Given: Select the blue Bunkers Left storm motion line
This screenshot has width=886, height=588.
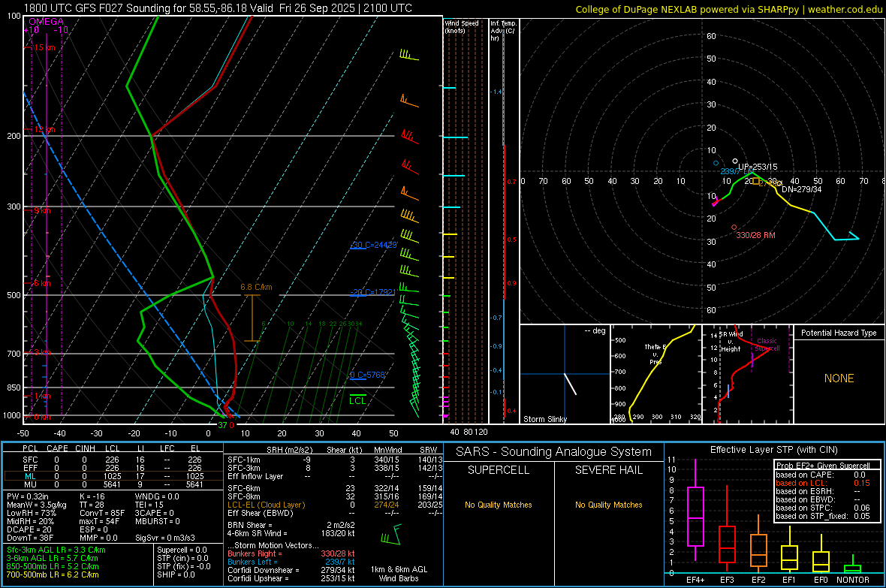Looking at the screenshot, I should click(x=291, y=562).
